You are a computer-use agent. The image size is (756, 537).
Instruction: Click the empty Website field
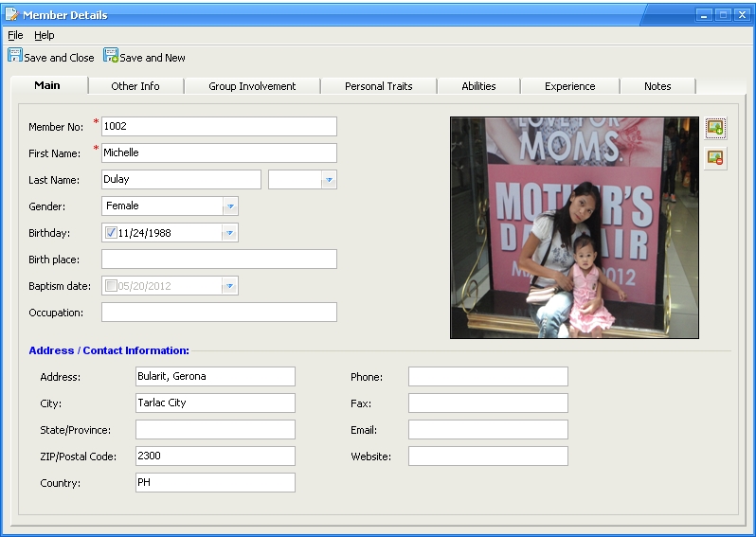(x=488, y=456)
